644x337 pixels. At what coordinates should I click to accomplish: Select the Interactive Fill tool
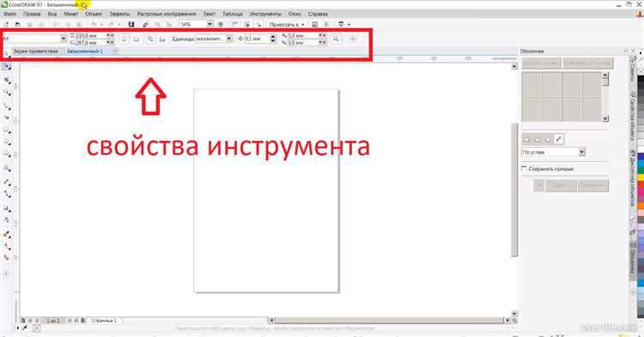click(x=7, y=247)
